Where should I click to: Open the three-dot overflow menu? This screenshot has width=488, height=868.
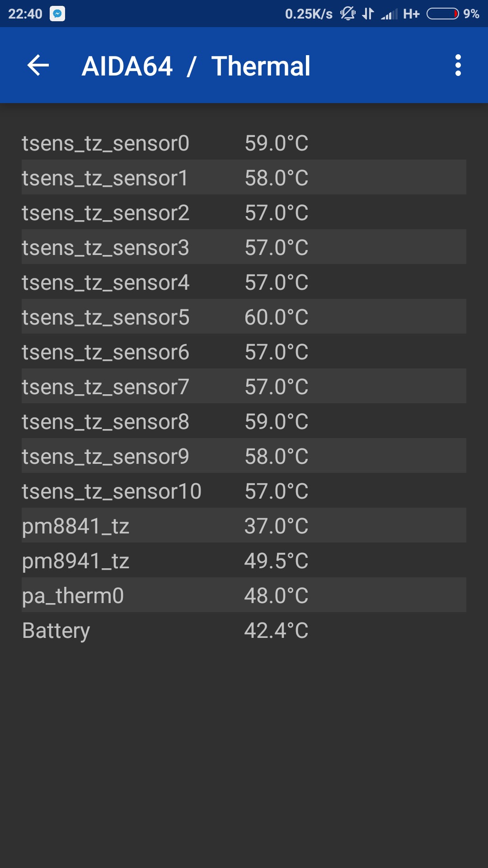point(458,66)
